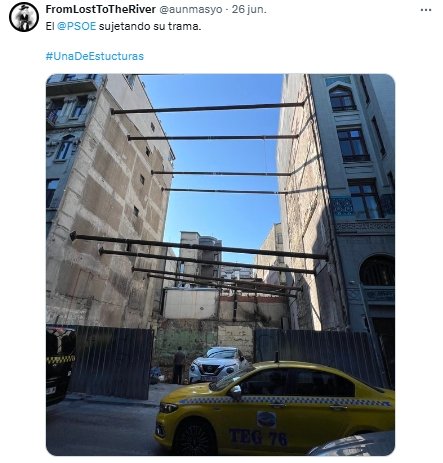This screenshot has height=463, width=443.
Task: Follow the #UnaDeEstucturas hashtag link
Action: click(95, 56)
